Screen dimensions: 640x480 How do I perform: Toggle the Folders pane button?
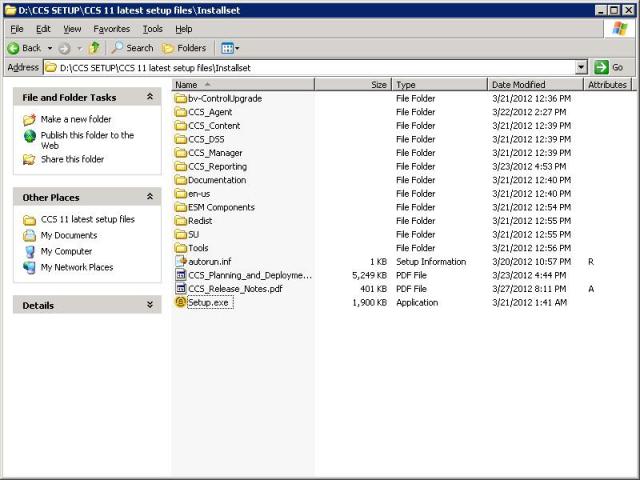(184, 48)
